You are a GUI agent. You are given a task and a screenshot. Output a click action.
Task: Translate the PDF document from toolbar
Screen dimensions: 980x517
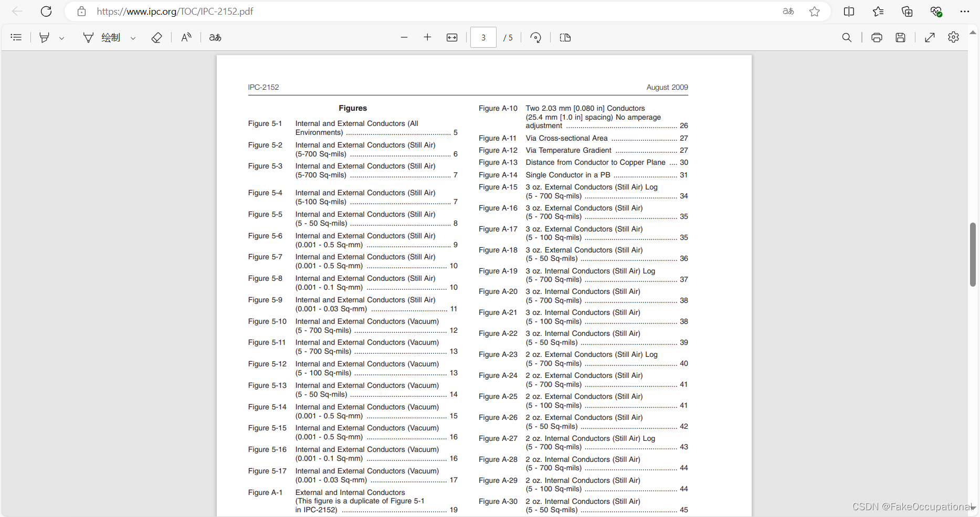(x=215, y=37)
